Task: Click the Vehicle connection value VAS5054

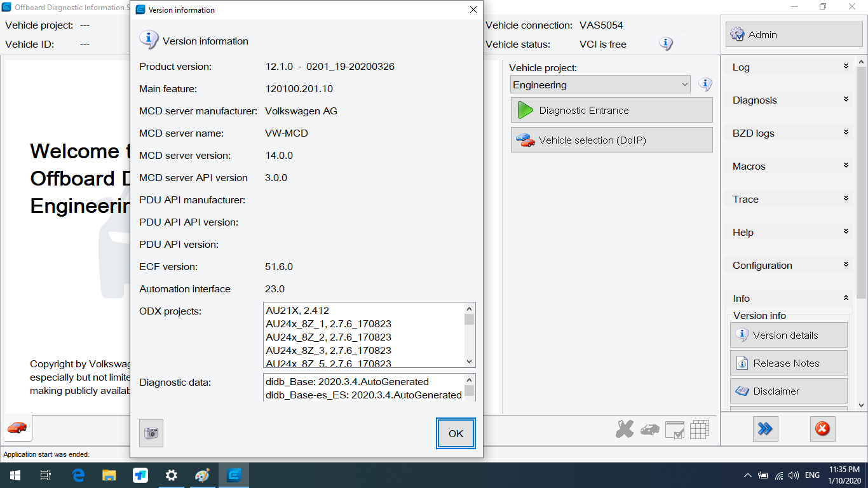Action: (x=601, y=25)
